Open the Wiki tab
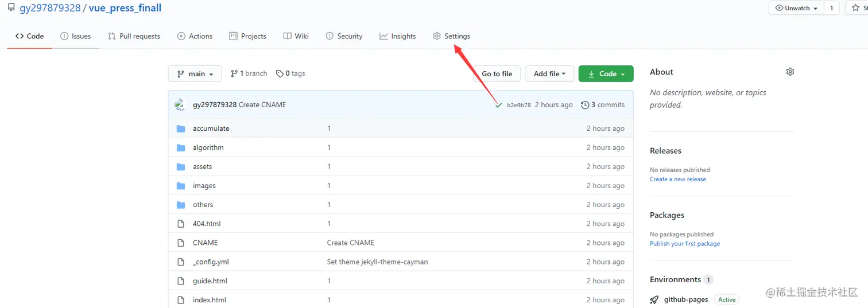Image resolution: width=868 pixels, height=308 pixels. 296,36
